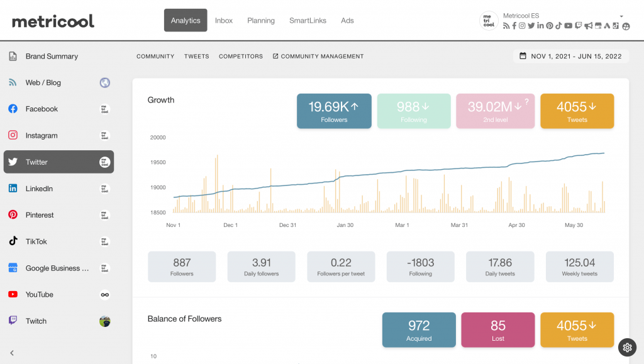Open the Ads tab
The height and width of the screenshot is (364, 644).
(x=347, y=20)
